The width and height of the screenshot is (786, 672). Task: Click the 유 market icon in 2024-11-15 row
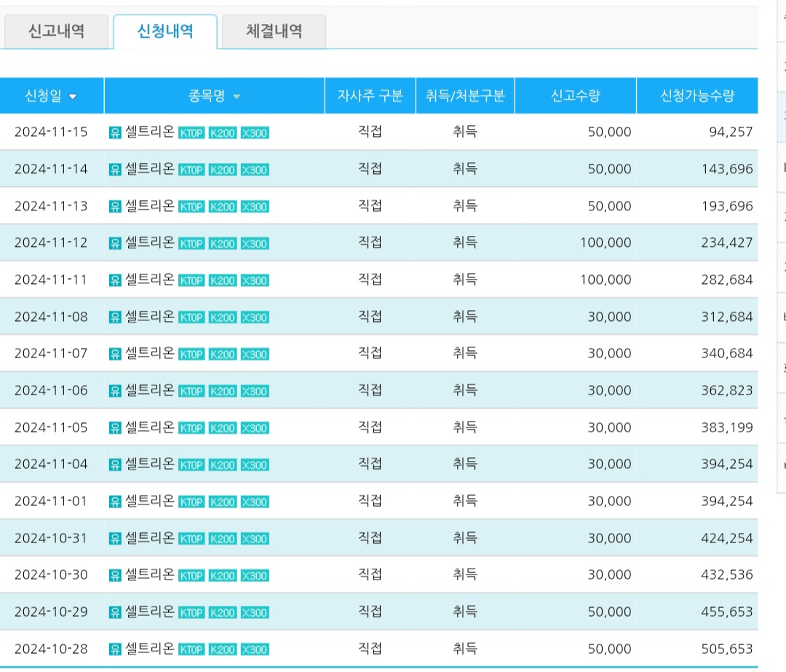pyautogui.click(x=115, y=133)
